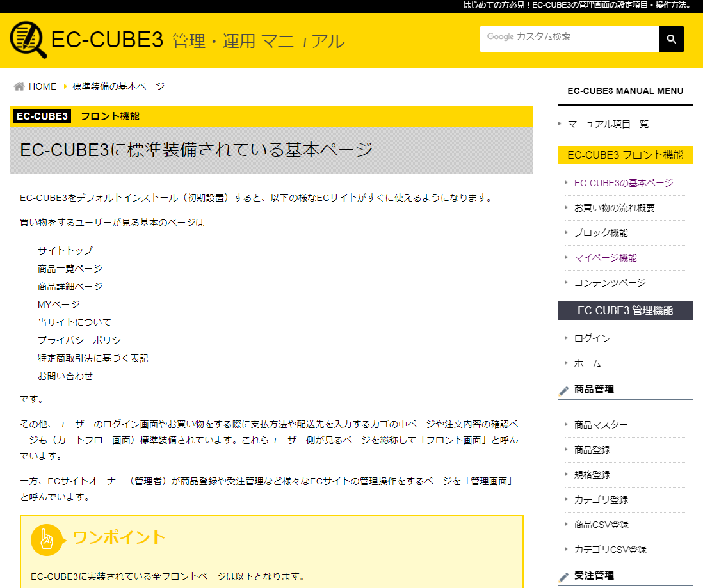
Task: Click the サイトトップ list item
Action: (65, 251)
